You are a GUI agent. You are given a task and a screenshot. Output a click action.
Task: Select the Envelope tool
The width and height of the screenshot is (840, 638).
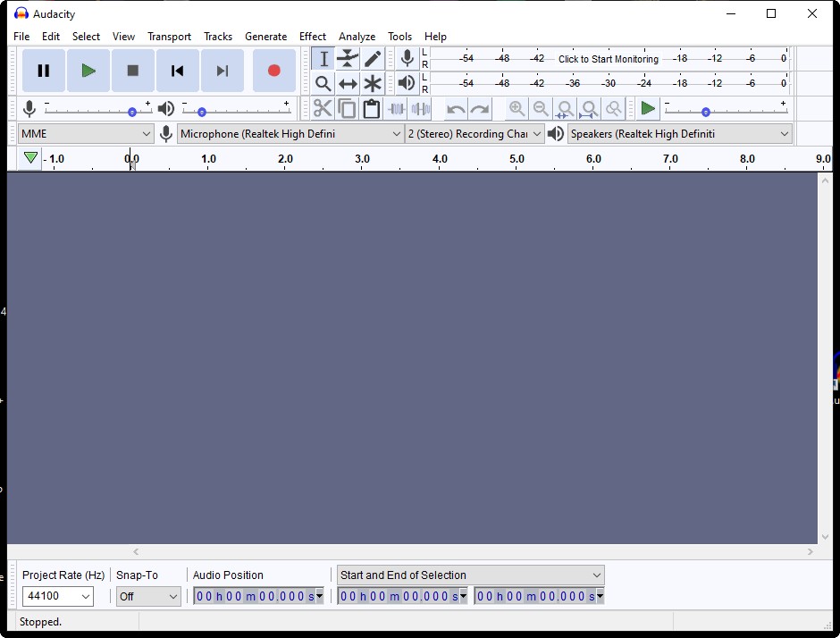click(x=348, y=59)
